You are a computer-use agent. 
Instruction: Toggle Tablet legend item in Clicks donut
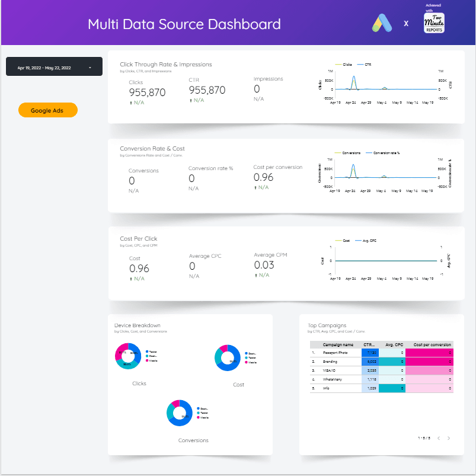151,352
